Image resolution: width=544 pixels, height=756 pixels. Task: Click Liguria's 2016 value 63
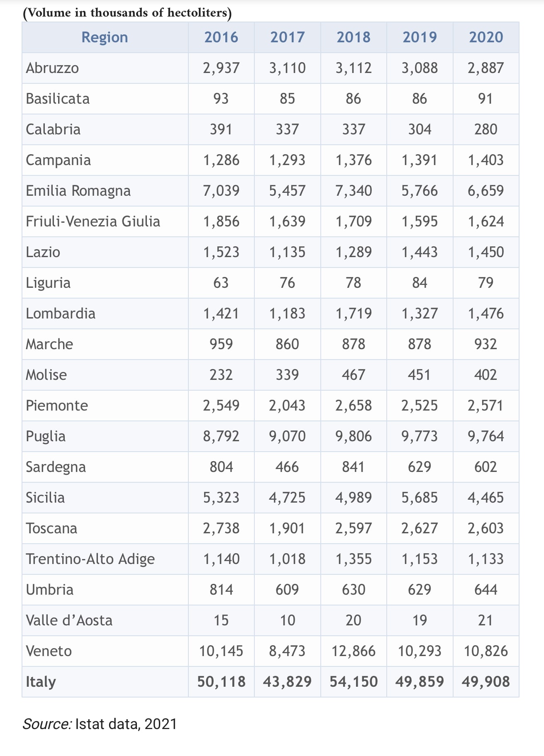[221, 283]
